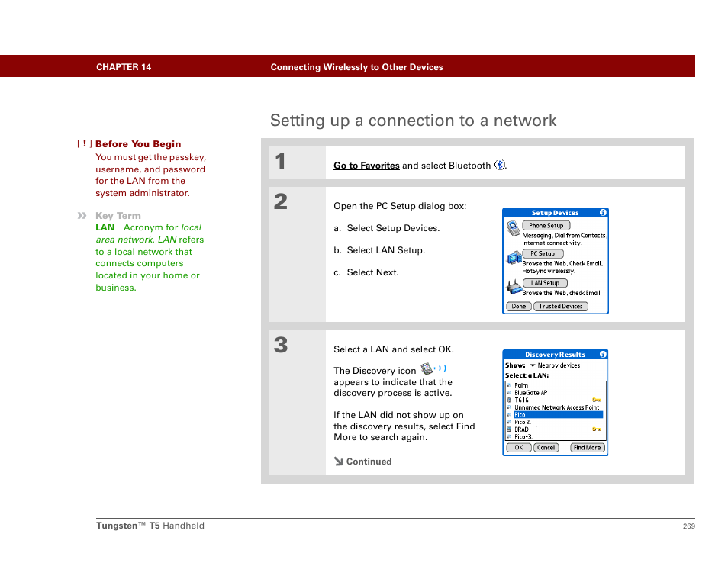Click the Discovery icon in step 3 text
Image resolution: width=728 pixels, height=563 pixels.
point(433,368)
